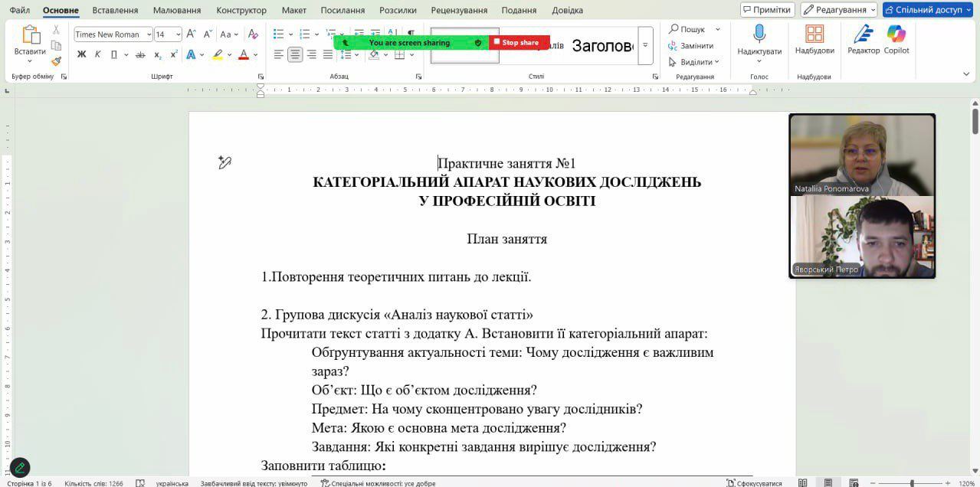Open the Рецензування ribbon tab

[x=458, y=10]
